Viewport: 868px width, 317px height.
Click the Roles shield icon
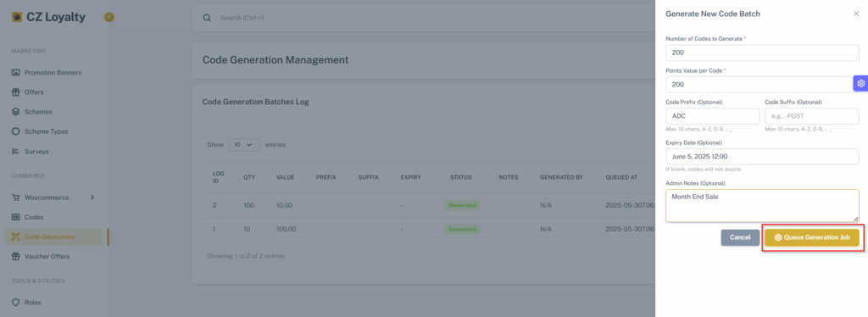click(15, 303)
